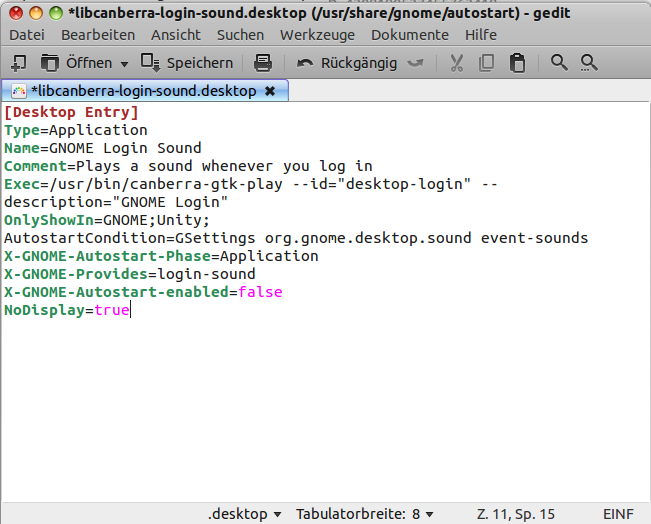The height and width of the screenshot is (524, 651).
Task: Close the libcanberra-login-sound.desktop tab
Action: click(270, 91)
